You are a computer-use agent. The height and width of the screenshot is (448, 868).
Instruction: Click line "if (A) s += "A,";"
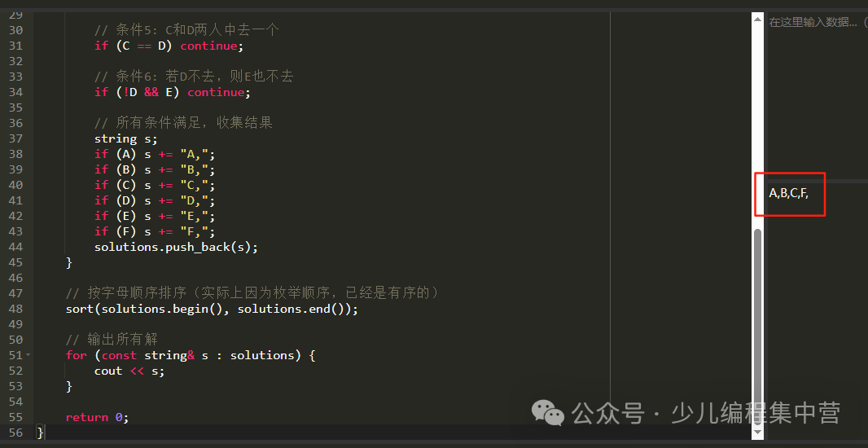(x=155, y=154)
